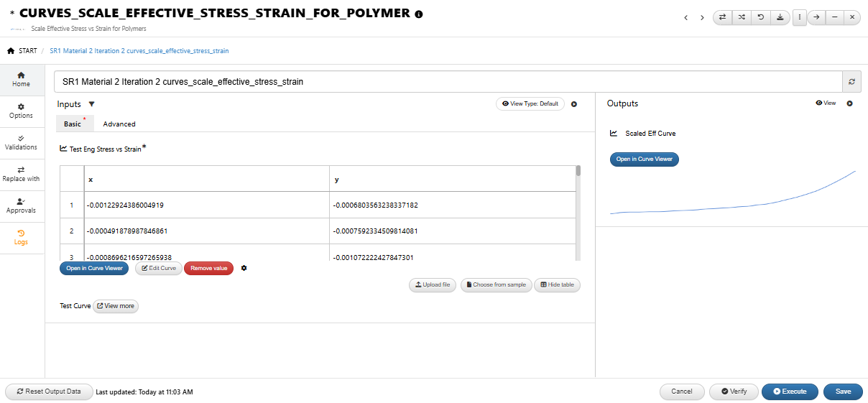The height and width of the screenshot is (403, 868).
Task: Select the Basic tab
Action: click(73, 124)
